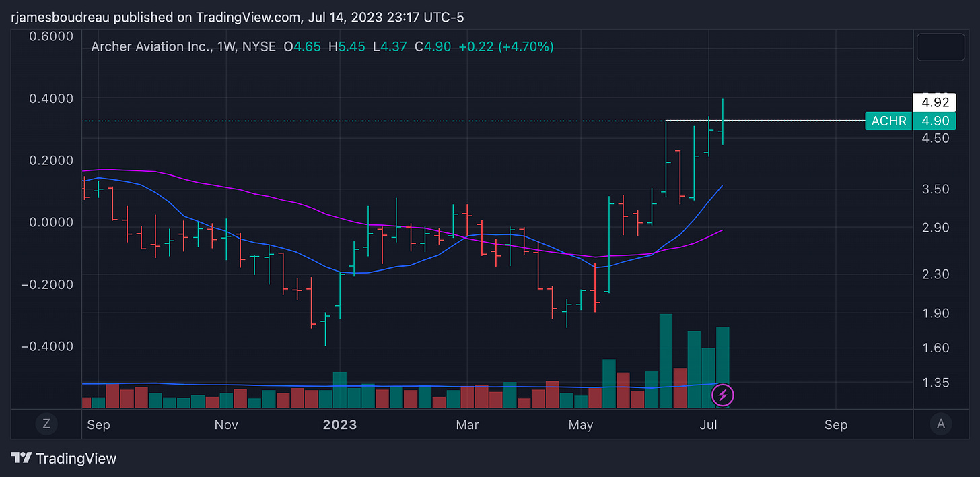The width and height of the screenshot is (980, 477).
Task: Click the Archer Aviation Inc. chart title
Action: tap(182, 46)
